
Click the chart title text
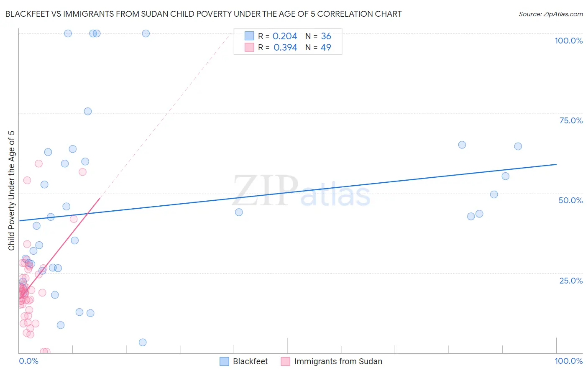click(203, 14)
